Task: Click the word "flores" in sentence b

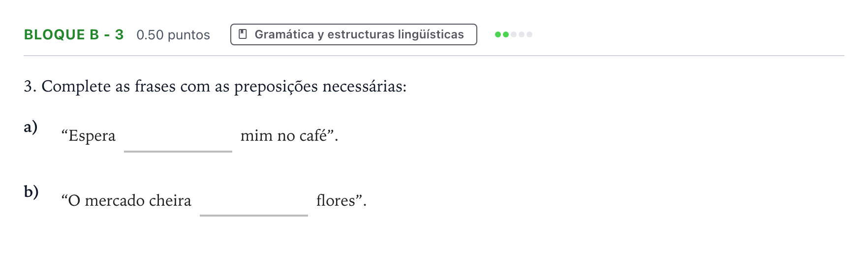Action: tap(336, 200)
